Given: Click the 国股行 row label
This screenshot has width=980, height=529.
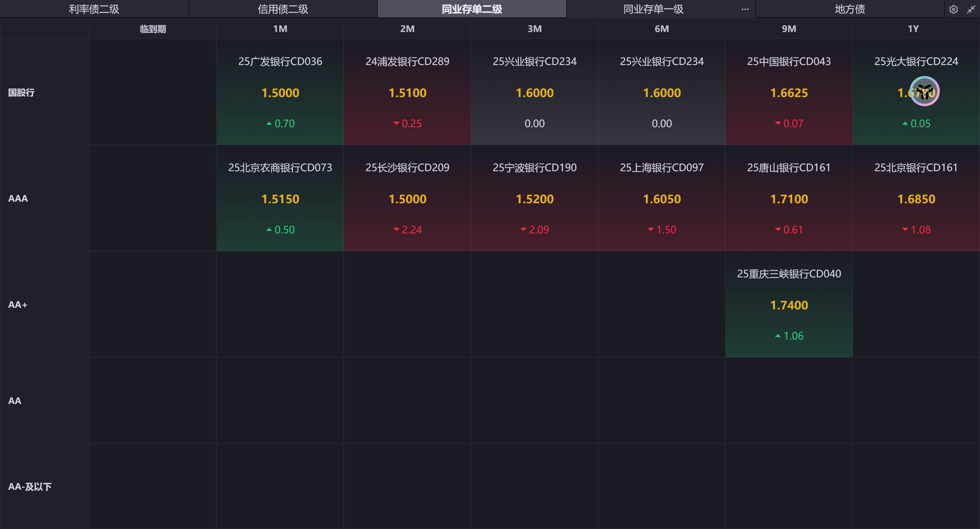Looking at the screenshot, I should [21, 92].
